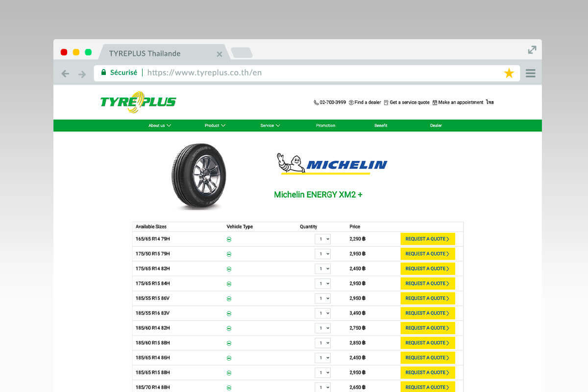
Task: Open the Dealer menu item
Action: (x=436, y=125)
